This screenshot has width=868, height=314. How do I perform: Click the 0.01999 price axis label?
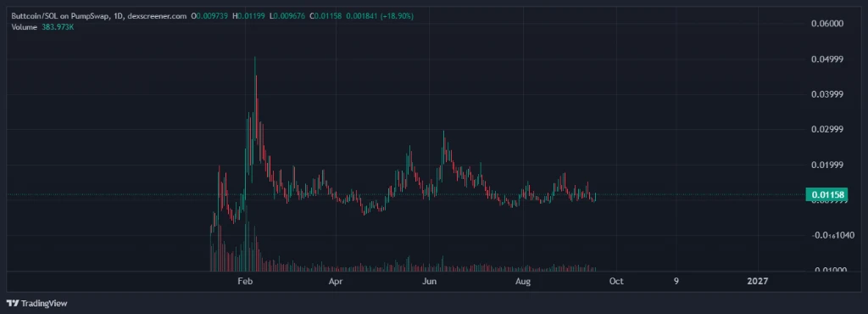pyautogui.click(x=827, y=165)
